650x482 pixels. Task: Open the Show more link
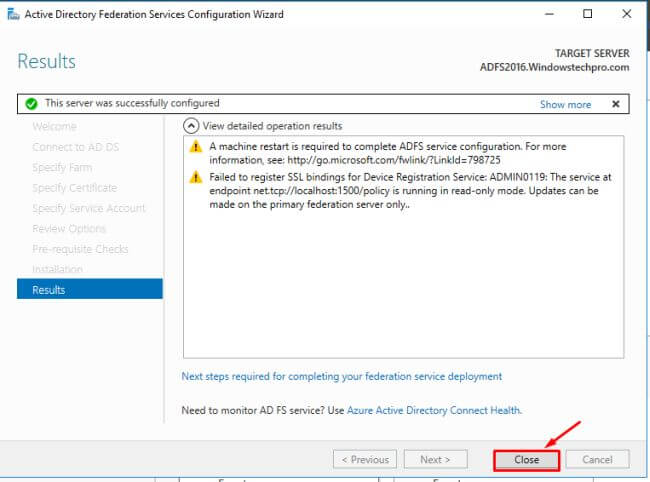[565, 104]
